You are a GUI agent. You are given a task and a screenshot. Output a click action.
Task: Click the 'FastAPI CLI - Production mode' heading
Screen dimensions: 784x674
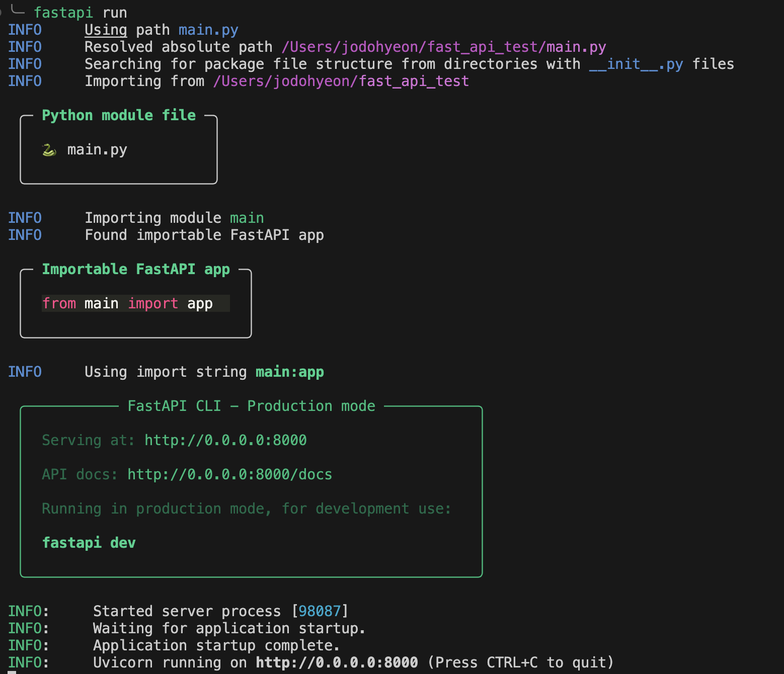pos(252,406)
